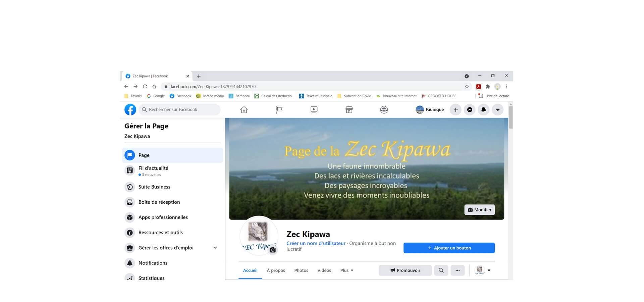Screen dimensions: 644x302
Task: Click the Rechercher sur Facebook search field
Action: coord(179,110)
